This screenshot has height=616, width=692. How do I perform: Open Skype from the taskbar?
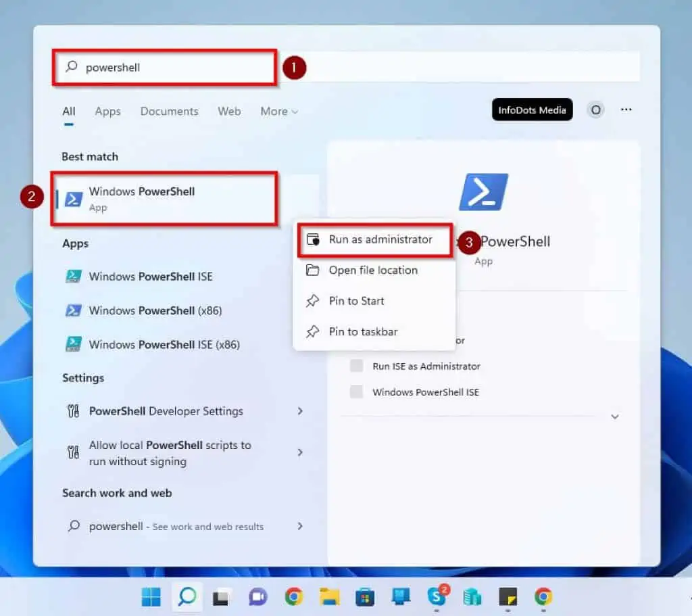(437, 596)
